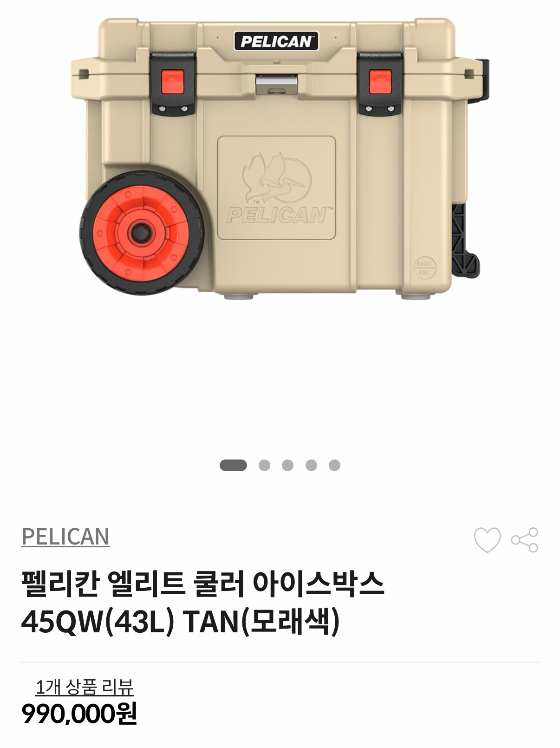Click the black PELICAN badge on cooler lid

coord(276,41)
